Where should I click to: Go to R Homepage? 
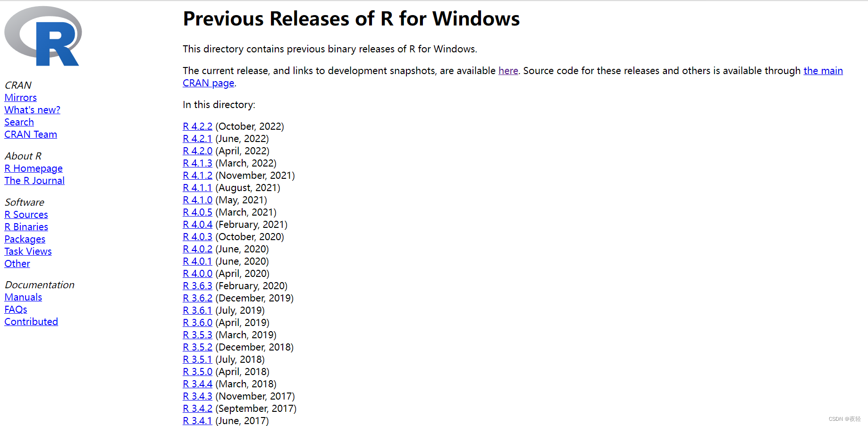coord(34,168)
